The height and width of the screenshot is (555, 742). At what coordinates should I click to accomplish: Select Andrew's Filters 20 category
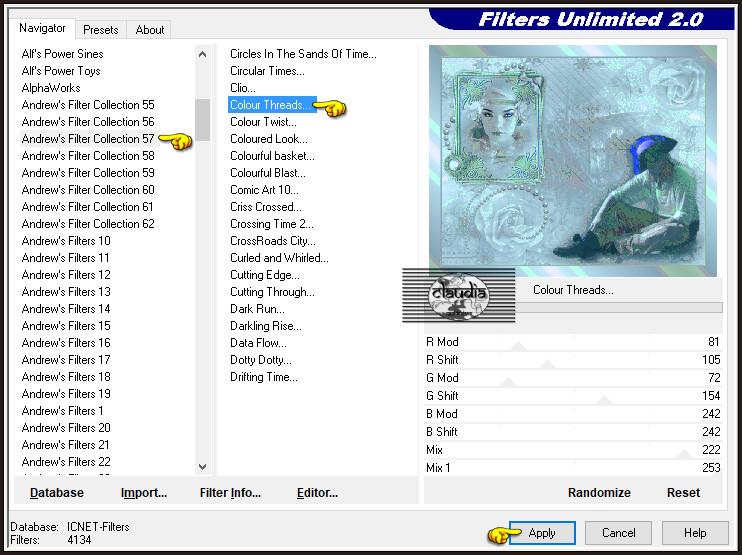click(66, 429)
